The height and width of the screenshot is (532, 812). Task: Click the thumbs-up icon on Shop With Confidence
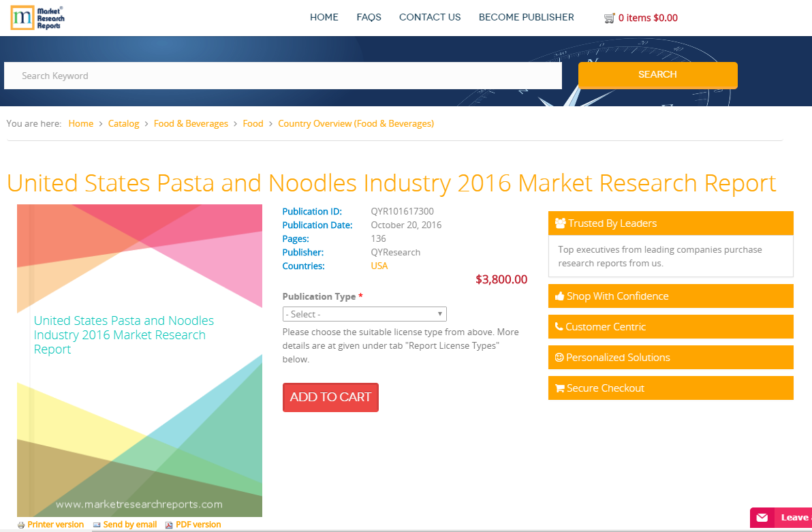[560, 296]
